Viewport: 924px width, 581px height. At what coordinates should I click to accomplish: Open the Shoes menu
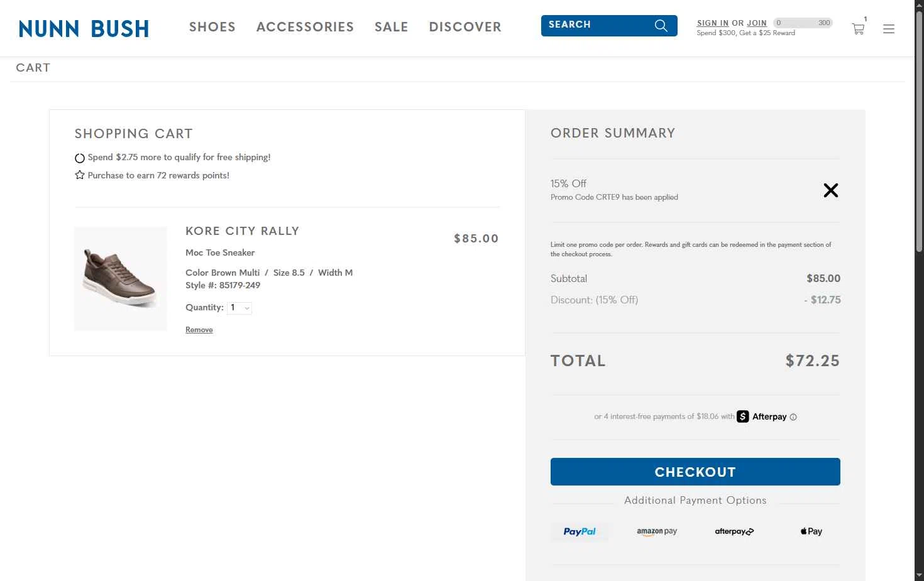(x=212, y=27)
